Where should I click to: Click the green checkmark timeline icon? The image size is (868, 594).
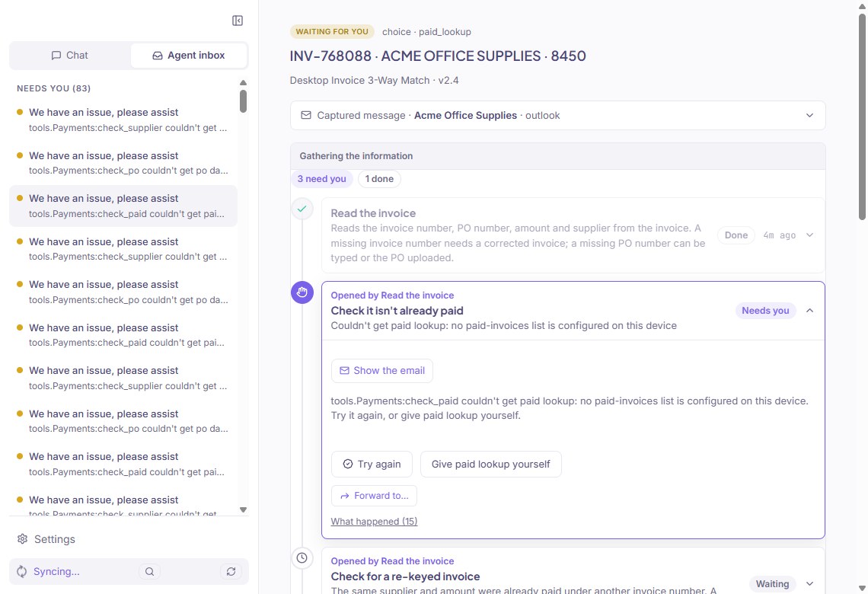302,209
